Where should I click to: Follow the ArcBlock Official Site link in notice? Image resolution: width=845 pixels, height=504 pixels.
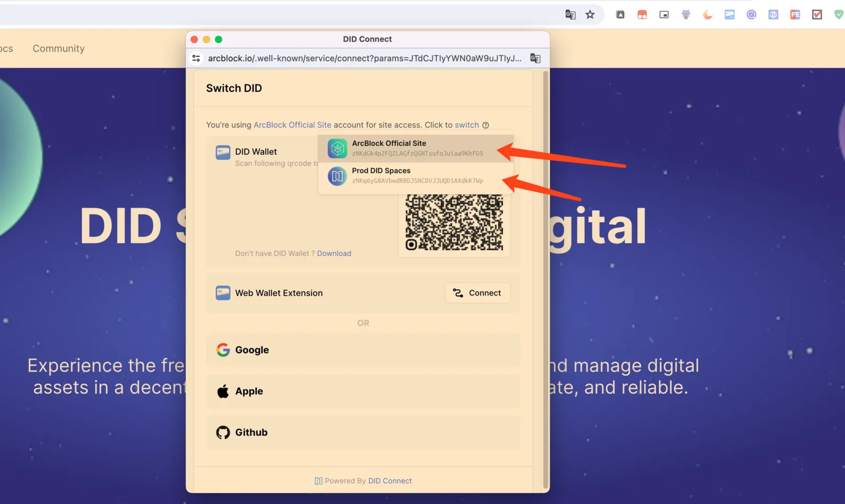click(x=293, y=125)
